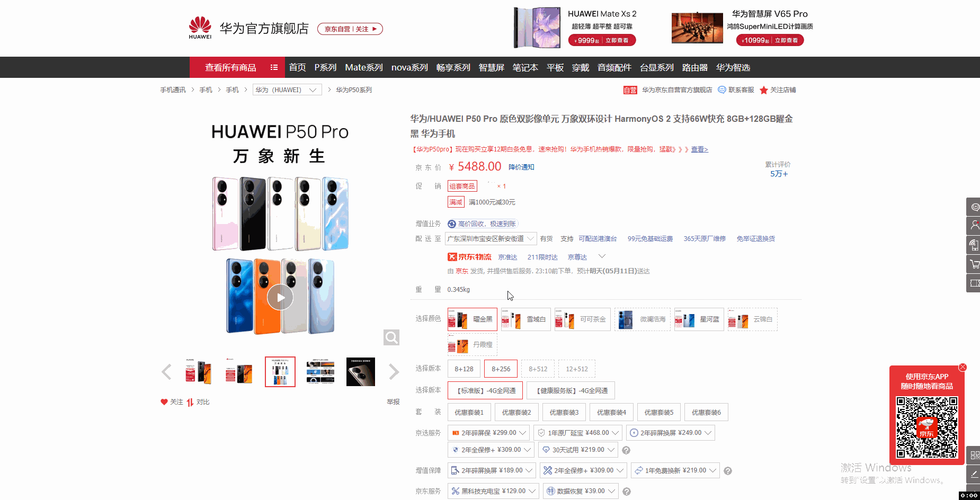The width and height of the screenshot is (980, 500).
Task: Expand 京东物流 delivery options chevron
Action: click(602, 256)
